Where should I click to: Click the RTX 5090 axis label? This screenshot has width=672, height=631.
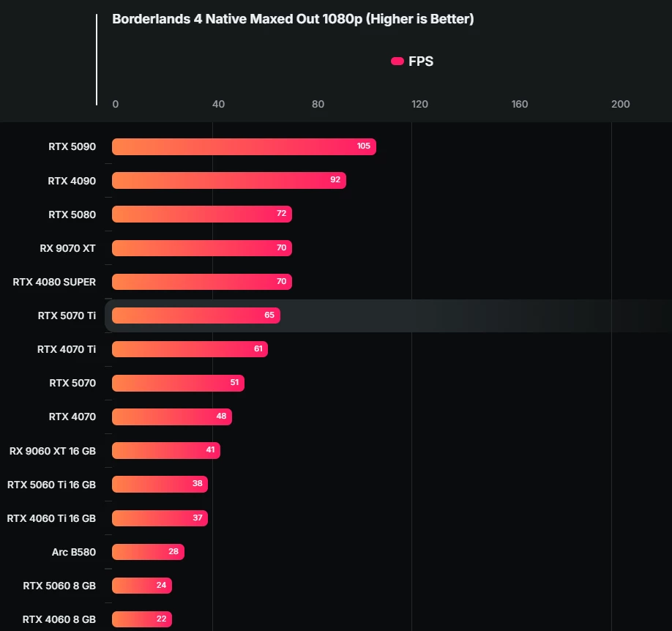point(72,146)
